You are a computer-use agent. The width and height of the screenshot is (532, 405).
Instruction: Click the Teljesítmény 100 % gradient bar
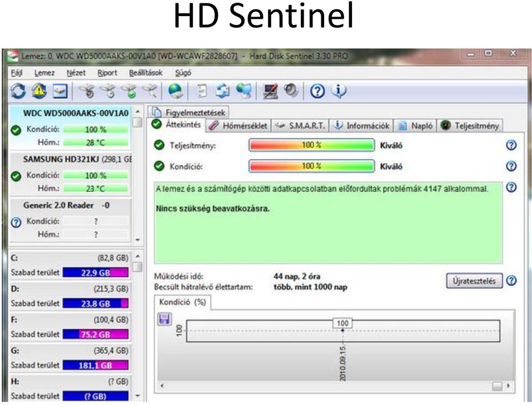click(x=311, y=145)
